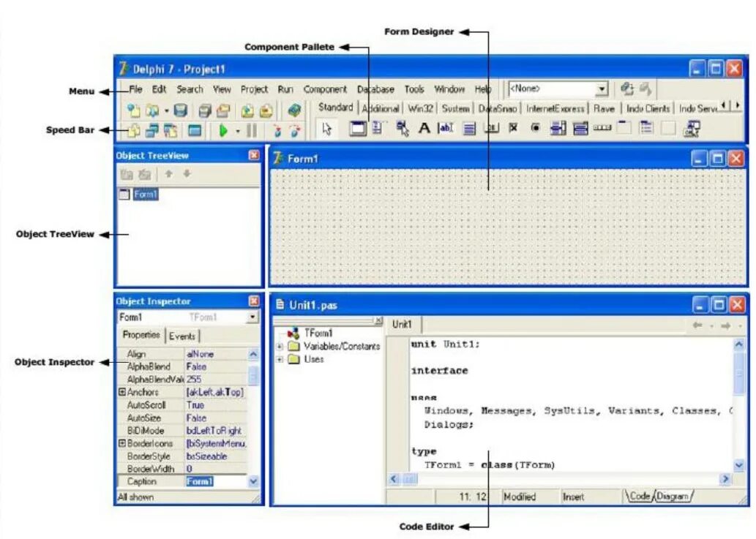756x539 pixels.
Task: Click the Step Over debug icon
Action: coord(295,130)
